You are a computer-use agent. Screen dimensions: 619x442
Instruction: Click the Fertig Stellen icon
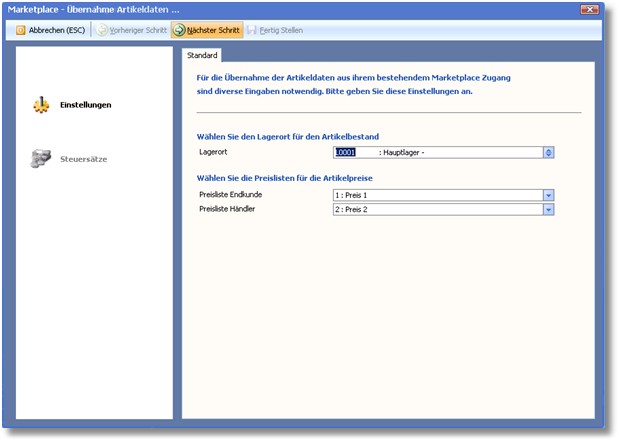(x=251, y=30)
